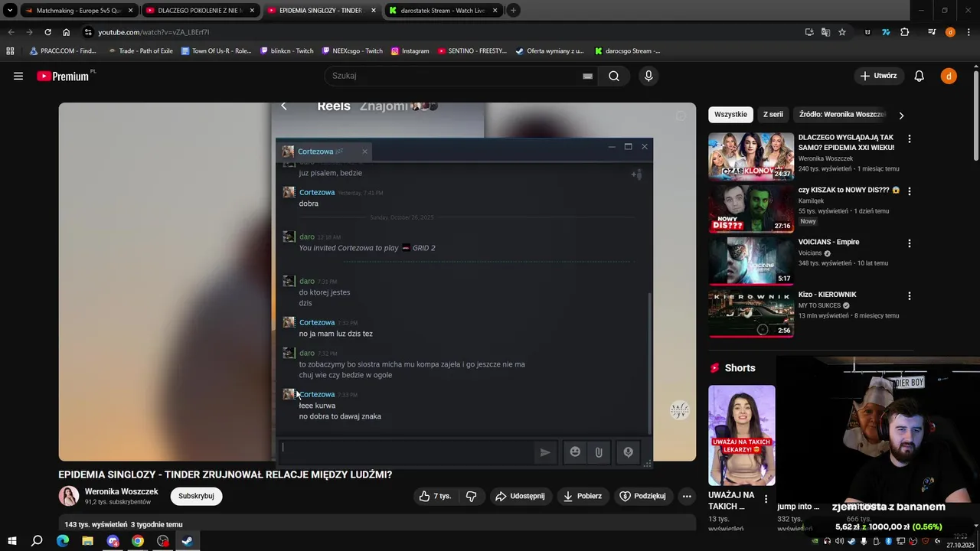Select the Z serii filter chip

[773, 115]
